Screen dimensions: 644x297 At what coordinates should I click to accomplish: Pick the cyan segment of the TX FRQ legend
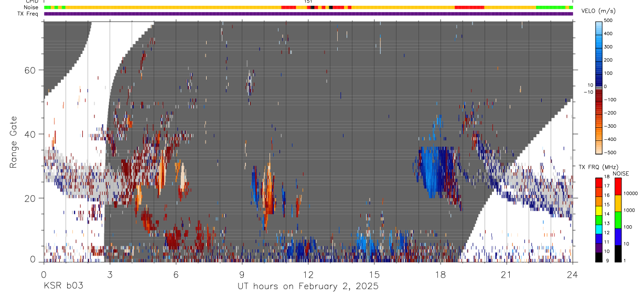click(x=599, y=228)
